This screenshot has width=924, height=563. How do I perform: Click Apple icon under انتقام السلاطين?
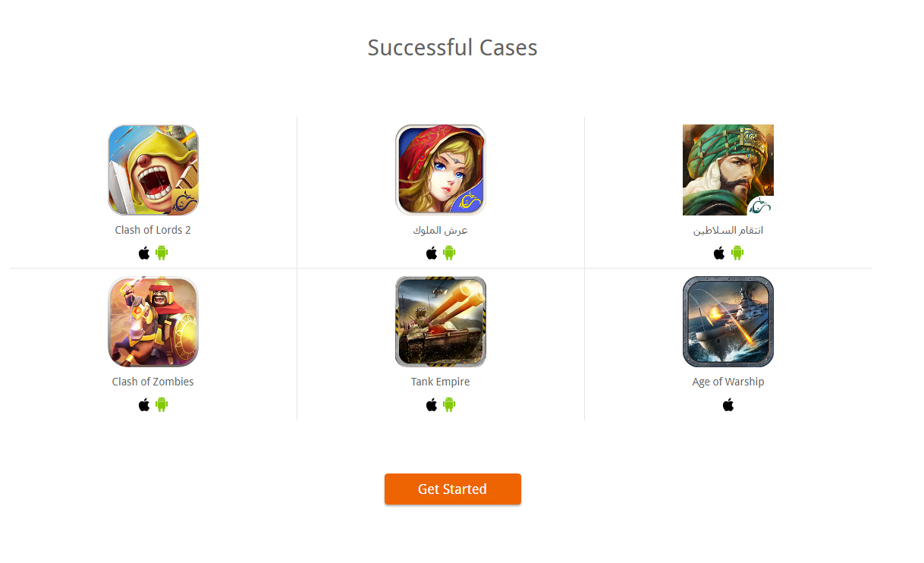pyautogui.click(x=719, y=253)
